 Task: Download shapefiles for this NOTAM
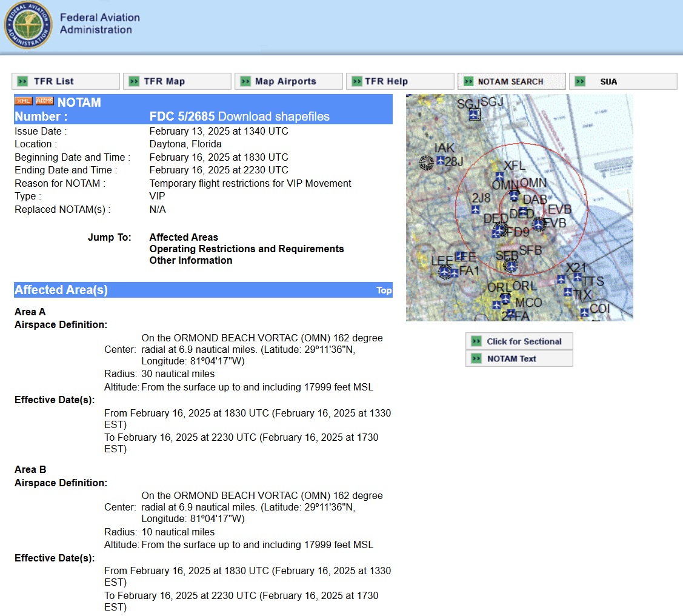(x=273, y=116)
